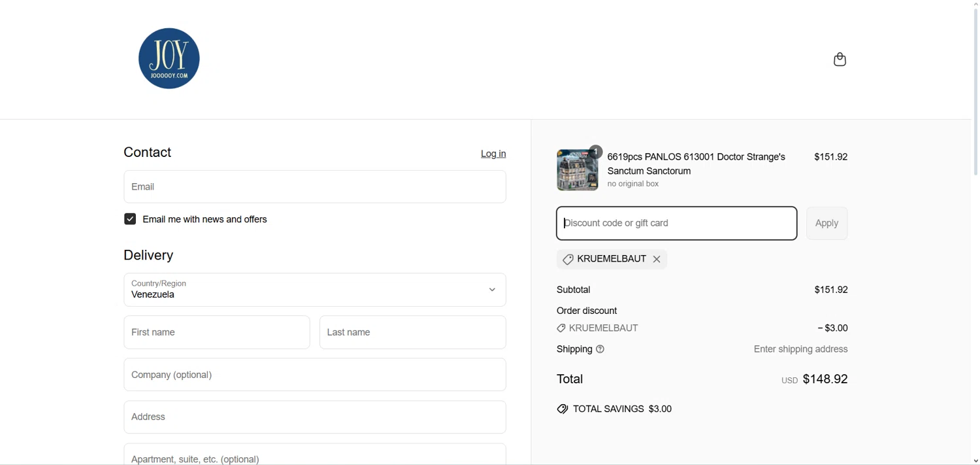
Task: Uncheck Email me with news and offers
Action: pos(130,219)
